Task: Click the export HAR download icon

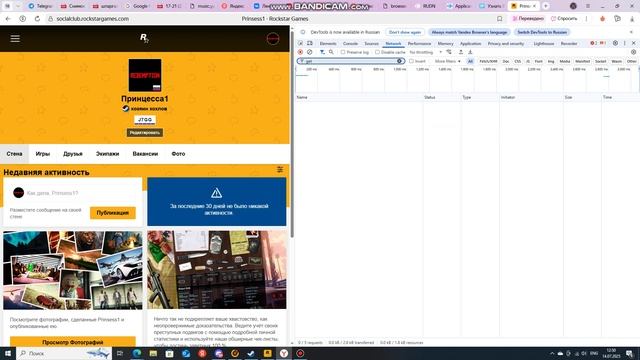Action: point(470,52)
